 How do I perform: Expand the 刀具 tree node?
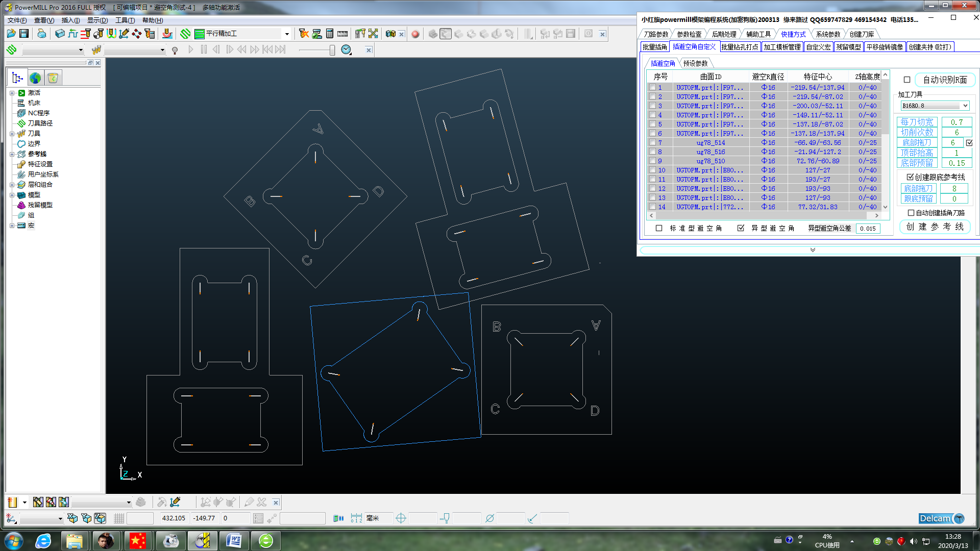12,134
